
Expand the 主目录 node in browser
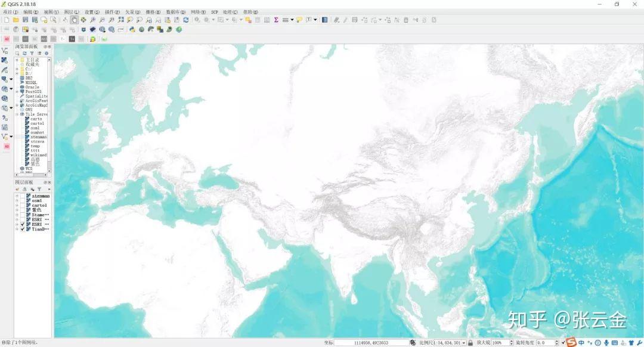click(x=17, y=60)
